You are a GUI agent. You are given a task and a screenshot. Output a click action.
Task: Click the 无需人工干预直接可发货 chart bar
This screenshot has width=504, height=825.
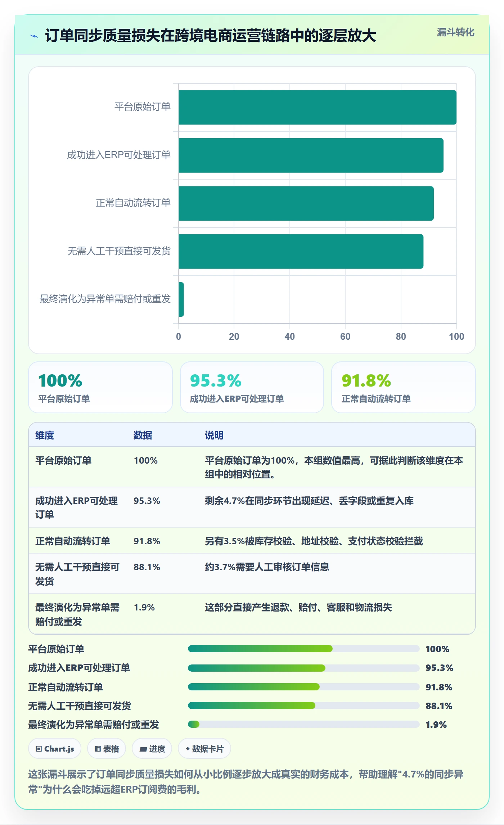pos(301,251)
